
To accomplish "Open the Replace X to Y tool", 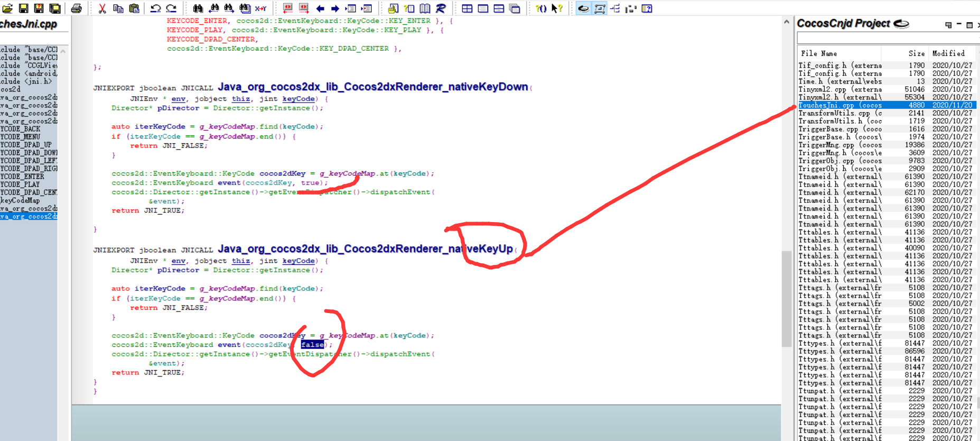I will tap(261, 8).
